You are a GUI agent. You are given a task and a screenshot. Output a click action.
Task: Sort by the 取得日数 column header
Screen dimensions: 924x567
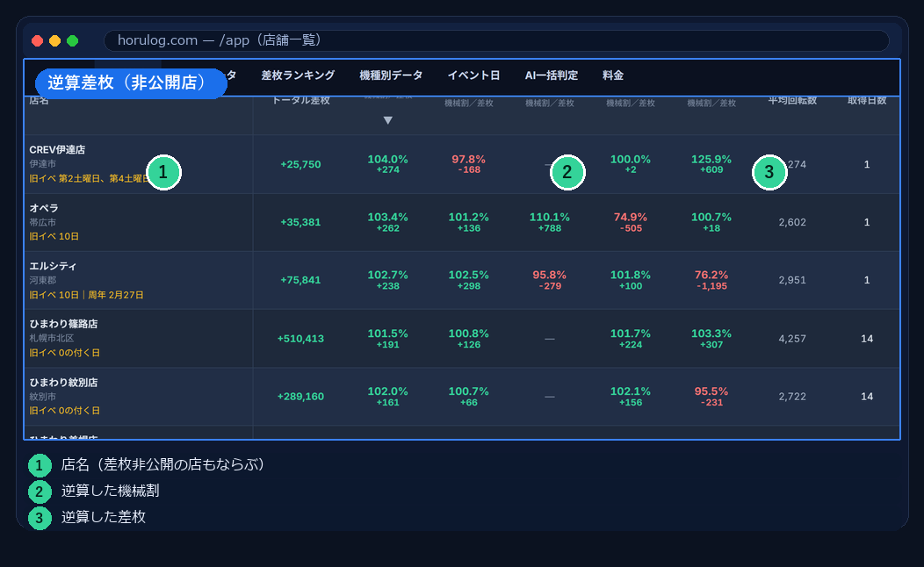[x=867, y=101]
